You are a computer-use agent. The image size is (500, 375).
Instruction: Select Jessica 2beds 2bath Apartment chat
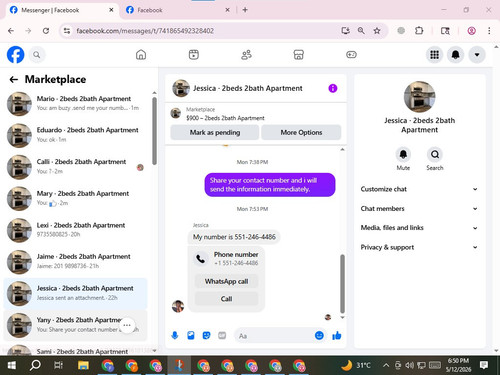75,293
